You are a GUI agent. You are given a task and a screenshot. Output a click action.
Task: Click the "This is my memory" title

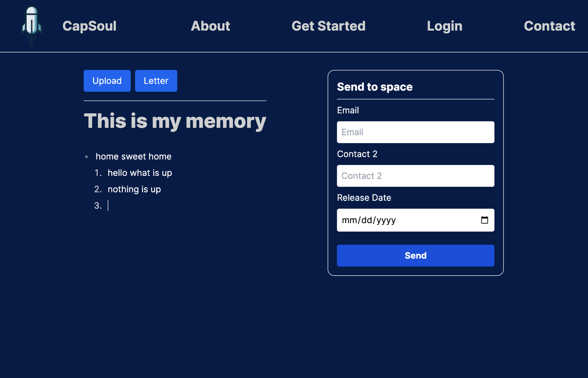tap(175, 121)
